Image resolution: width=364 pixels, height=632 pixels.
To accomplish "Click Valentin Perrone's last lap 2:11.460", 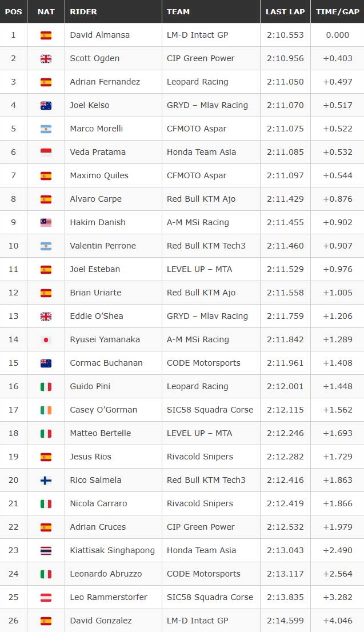I will tap(285, 246).
